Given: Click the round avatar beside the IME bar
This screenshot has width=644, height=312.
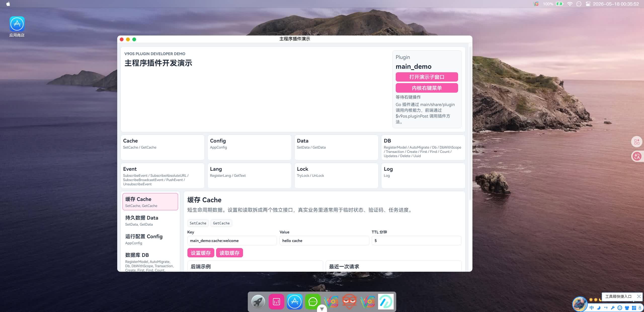Looking at the screenshot, I should point(580,304).
